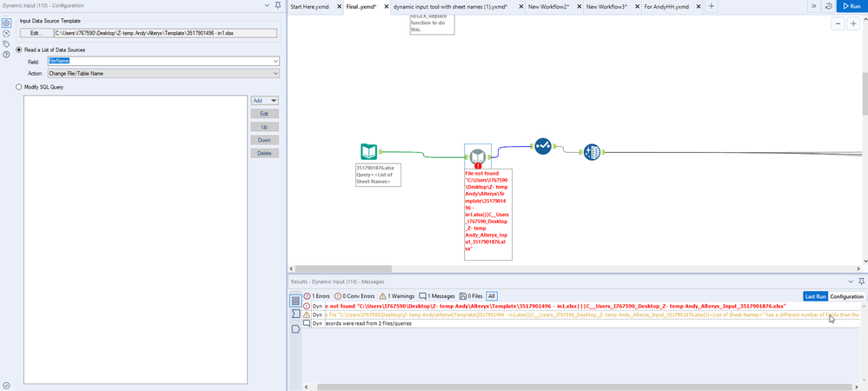Zoom out the canvas with minus
The height and width of the screenshot is (391, 868).
pyautogui.click(x=838, y=23)
